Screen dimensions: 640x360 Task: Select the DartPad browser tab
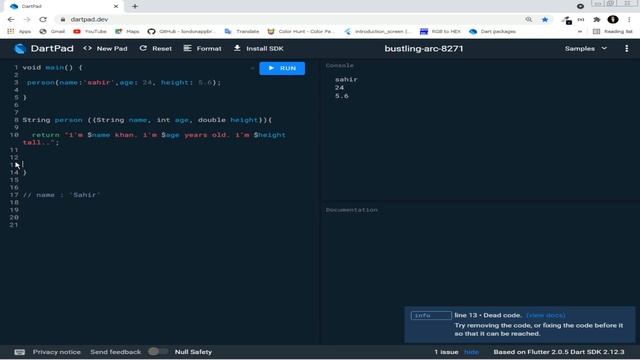pyautogui.click(x=63, y=6)
